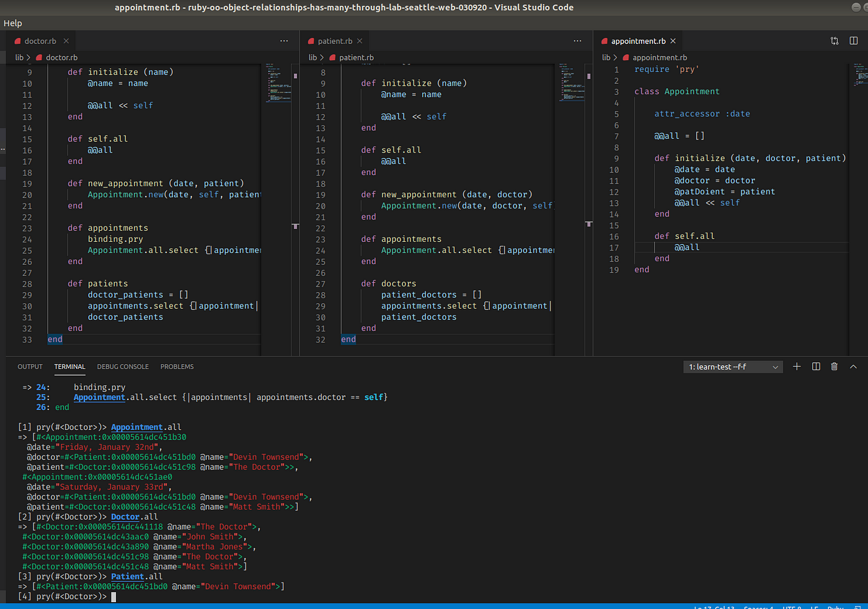Click '@date="Saturday, January 33rd"' in terminal output
Screen dimensions: 868x609
click(x=99, y=487)
